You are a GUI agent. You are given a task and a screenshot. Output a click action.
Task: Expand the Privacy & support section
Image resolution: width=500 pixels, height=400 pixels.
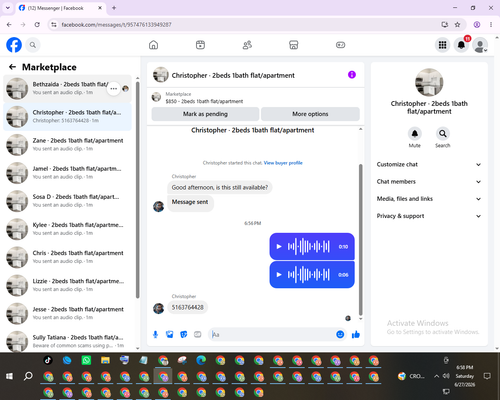tap(429, 216)
